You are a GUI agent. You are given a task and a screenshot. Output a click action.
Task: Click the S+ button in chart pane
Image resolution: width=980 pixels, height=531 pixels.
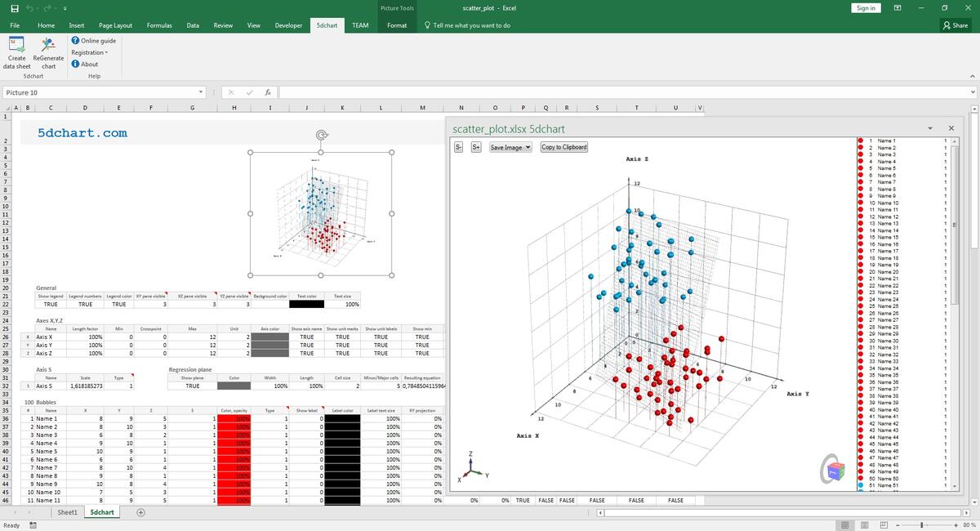476,147
